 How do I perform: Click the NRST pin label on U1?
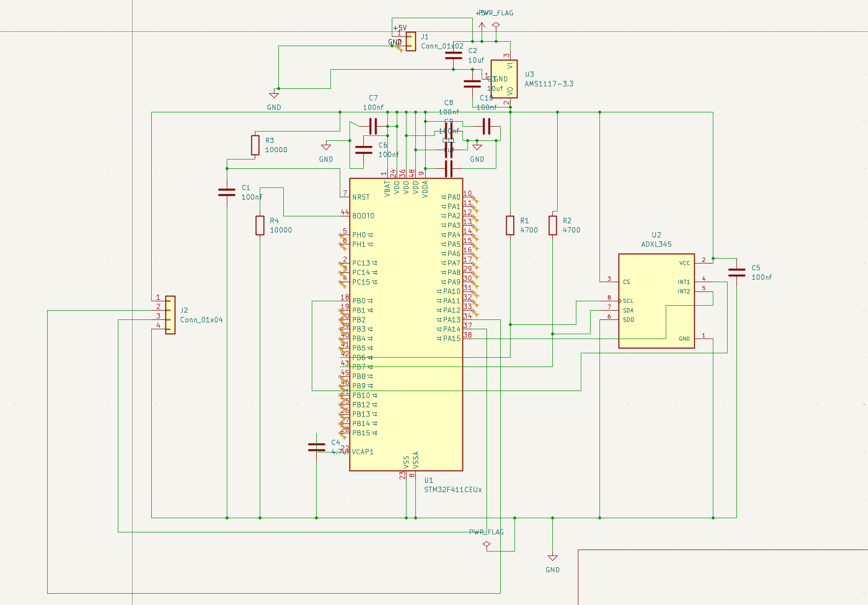tap(361, 197)
